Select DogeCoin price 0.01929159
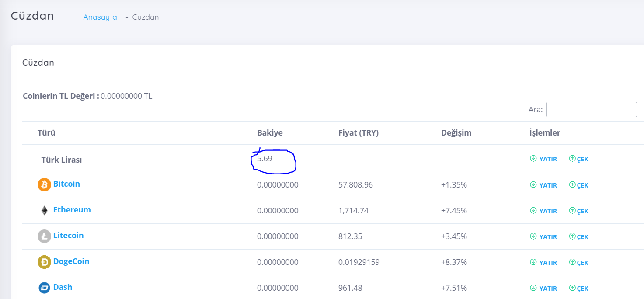Image resolution: width=644 pixels, height=299 pixels. point(359,262)
